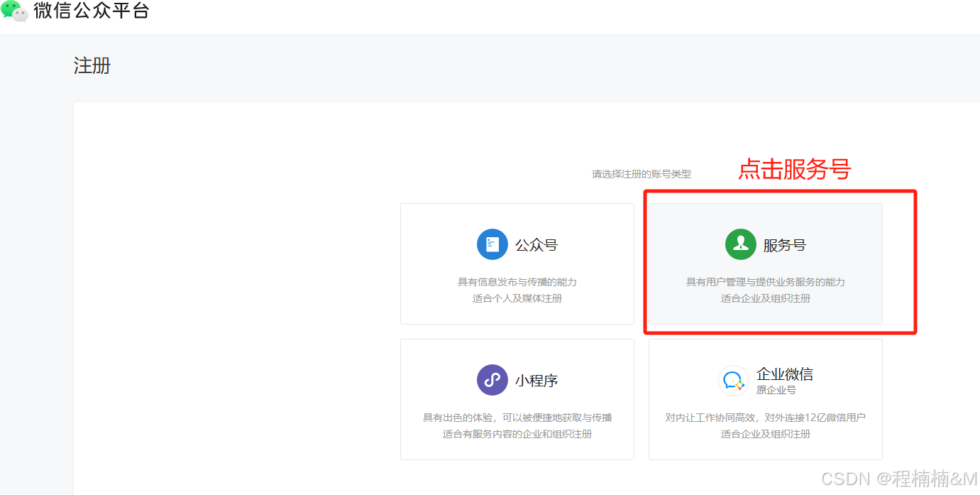Select the 小程序 account type heading
Viewport: 980px width, 495px height.
click(x=536, y=381)
